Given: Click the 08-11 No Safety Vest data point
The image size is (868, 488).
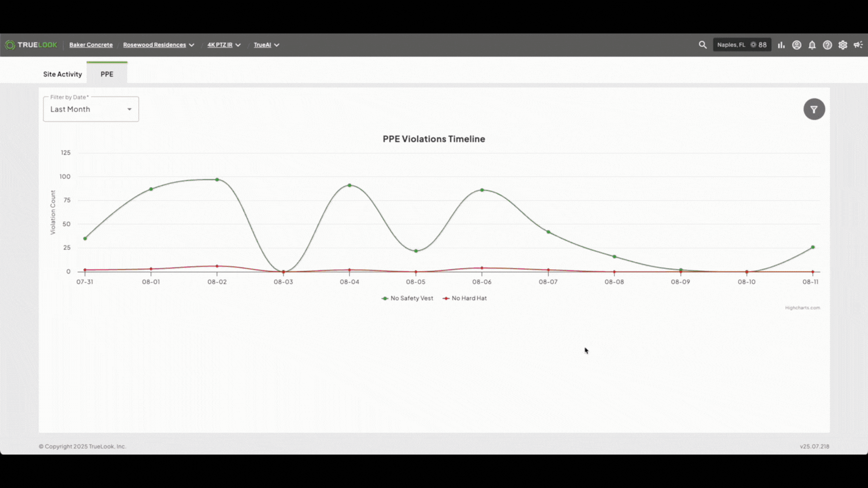Looking at the screenshot, I should point(813,247).
